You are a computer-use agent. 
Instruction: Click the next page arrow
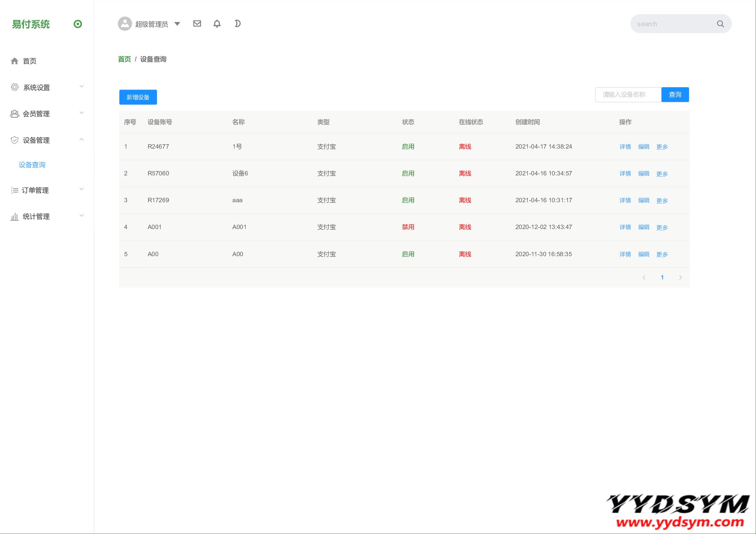(680, 277)
